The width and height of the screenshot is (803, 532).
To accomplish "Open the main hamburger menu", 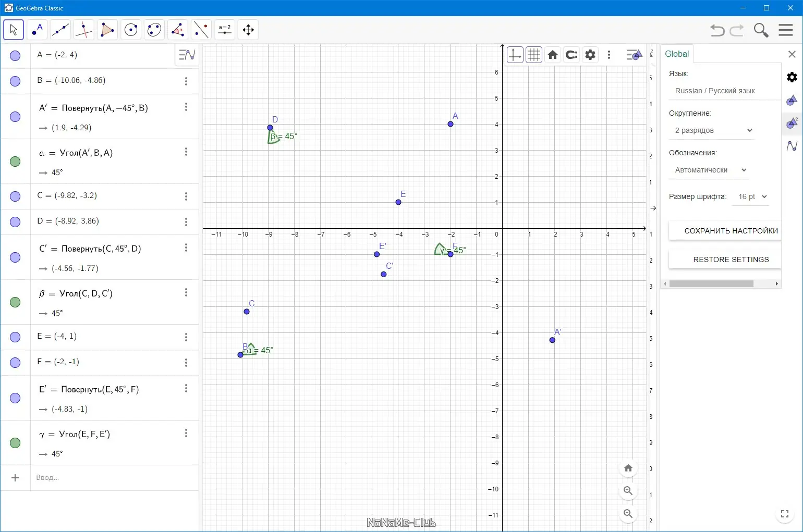I will point(786,30).
